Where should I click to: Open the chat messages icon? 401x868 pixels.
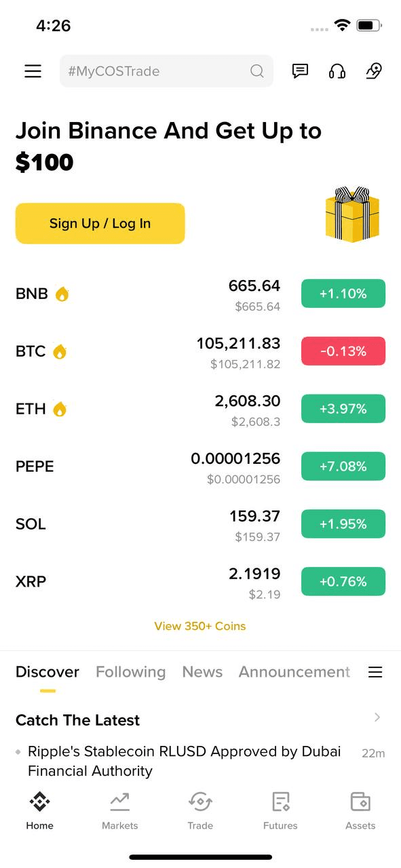point(300,71)
